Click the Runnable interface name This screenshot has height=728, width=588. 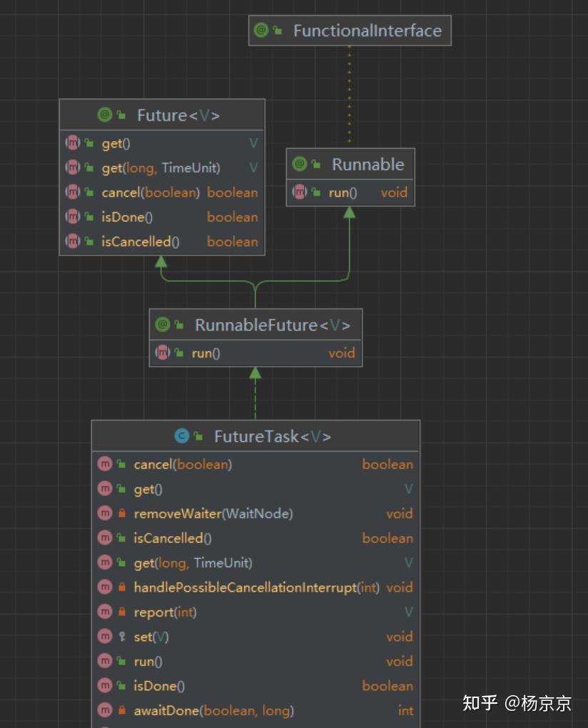369,164
